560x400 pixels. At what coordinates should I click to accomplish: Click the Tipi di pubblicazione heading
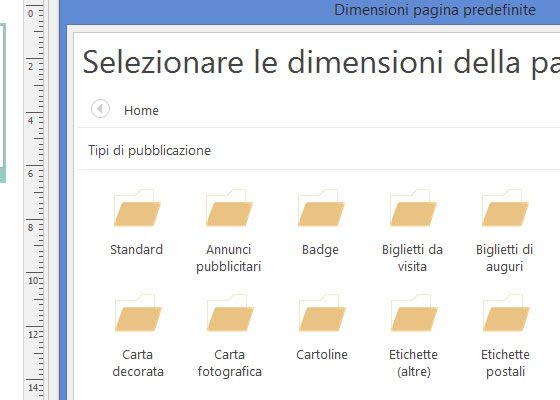[149, 150]
